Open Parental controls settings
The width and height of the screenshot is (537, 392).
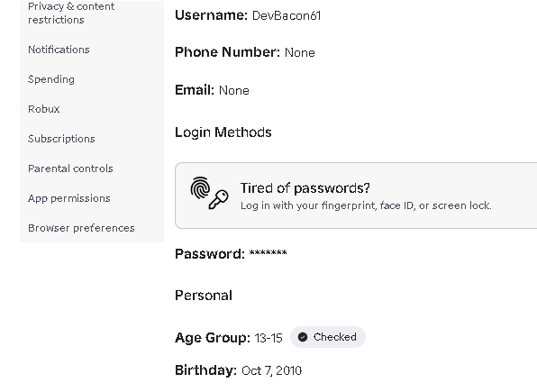(70, 169)
